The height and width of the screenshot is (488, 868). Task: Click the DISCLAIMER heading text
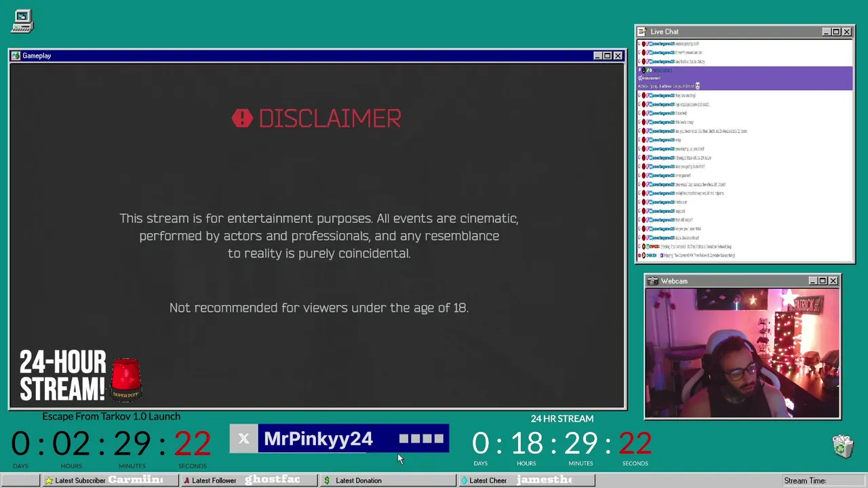pos(330,119)
